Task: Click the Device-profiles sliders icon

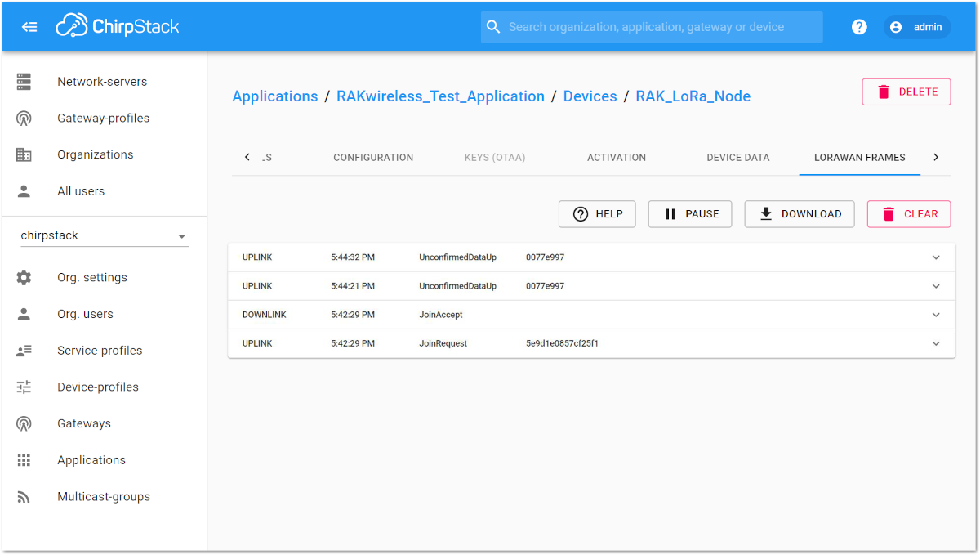Action: point(24,387)
